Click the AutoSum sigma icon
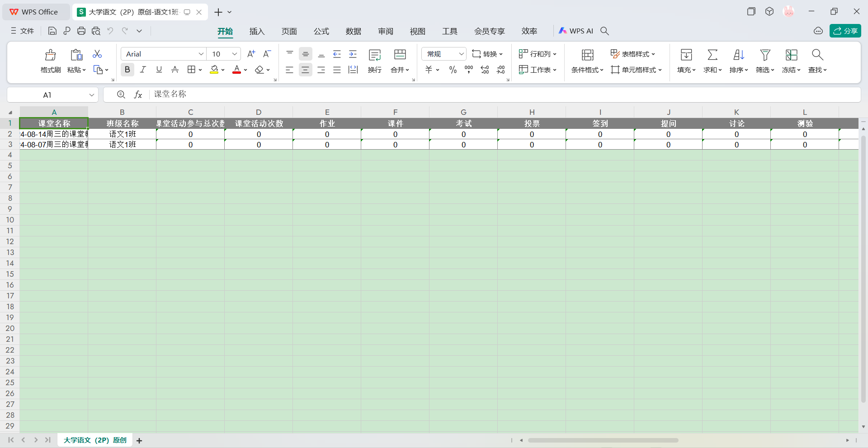This screenshot has width=868, height=448. (712, 55)
